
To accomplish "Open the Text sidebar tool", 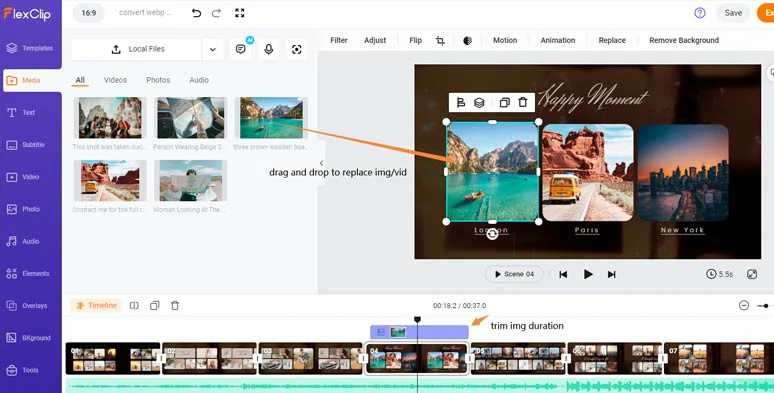I will click(x=21, y=113).
